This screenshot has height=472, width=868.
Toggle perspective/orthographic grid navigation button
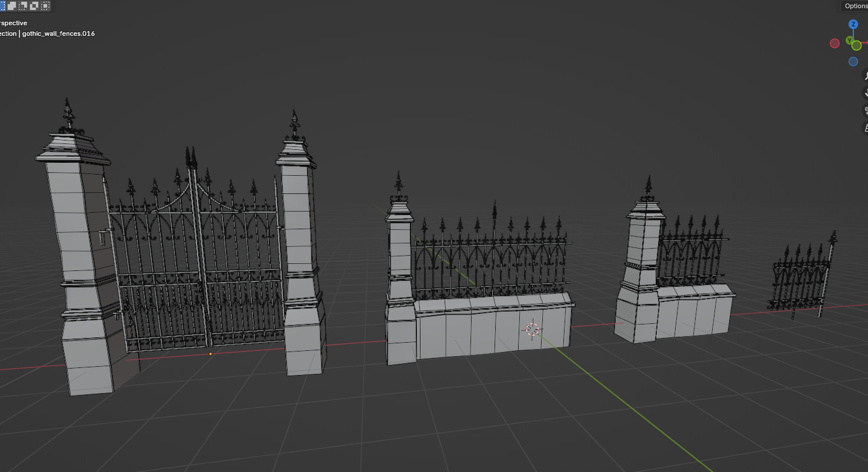865,128
